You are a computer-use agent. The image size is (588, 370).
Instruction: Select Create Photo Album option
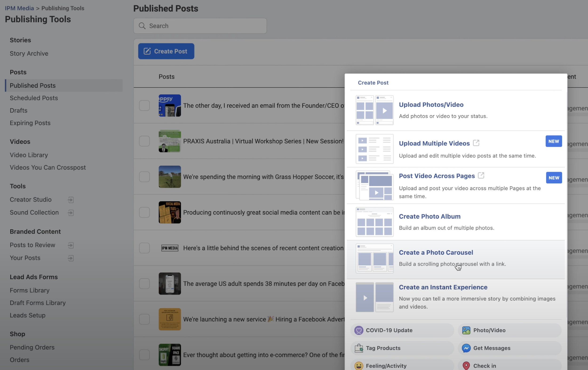[429, 216]
